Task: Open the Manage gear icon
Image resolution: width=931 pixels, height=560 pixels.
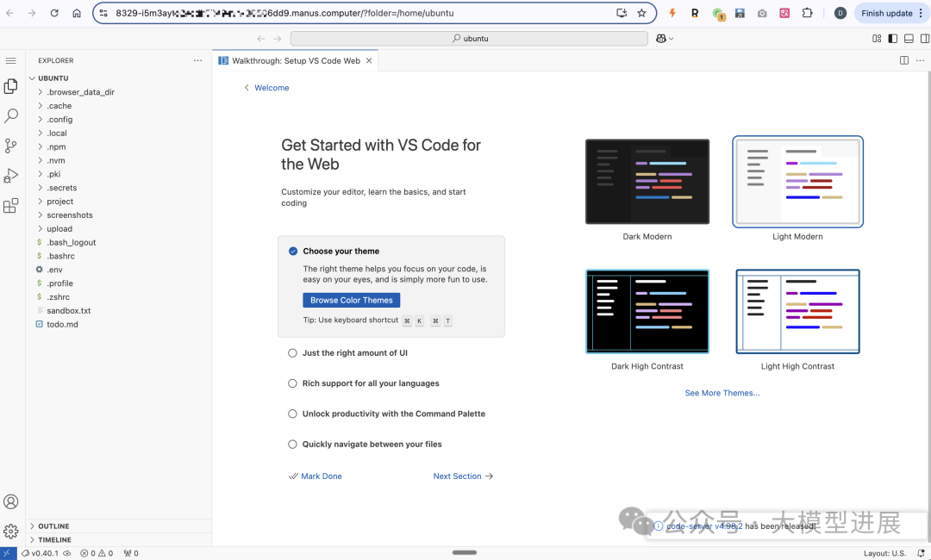Action: tap(10, 532)
